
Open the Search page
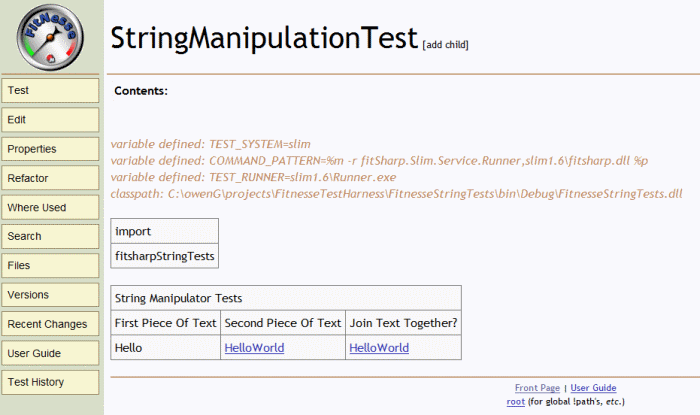click(50, 237)
